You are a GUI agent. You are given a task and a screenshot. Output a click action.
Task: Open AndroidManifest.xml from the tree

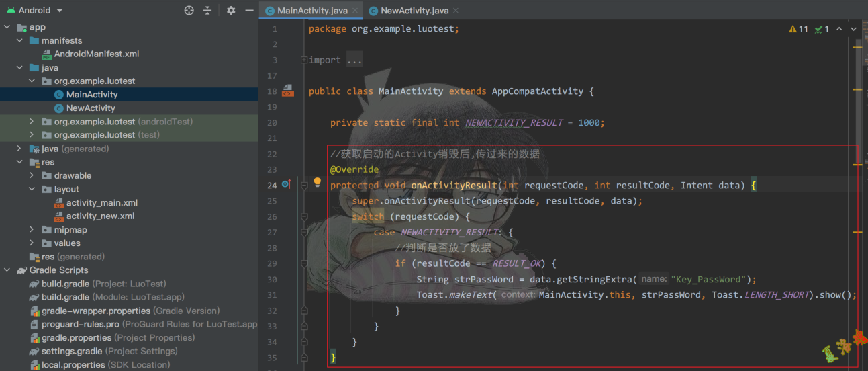click(x=96, y=54)
